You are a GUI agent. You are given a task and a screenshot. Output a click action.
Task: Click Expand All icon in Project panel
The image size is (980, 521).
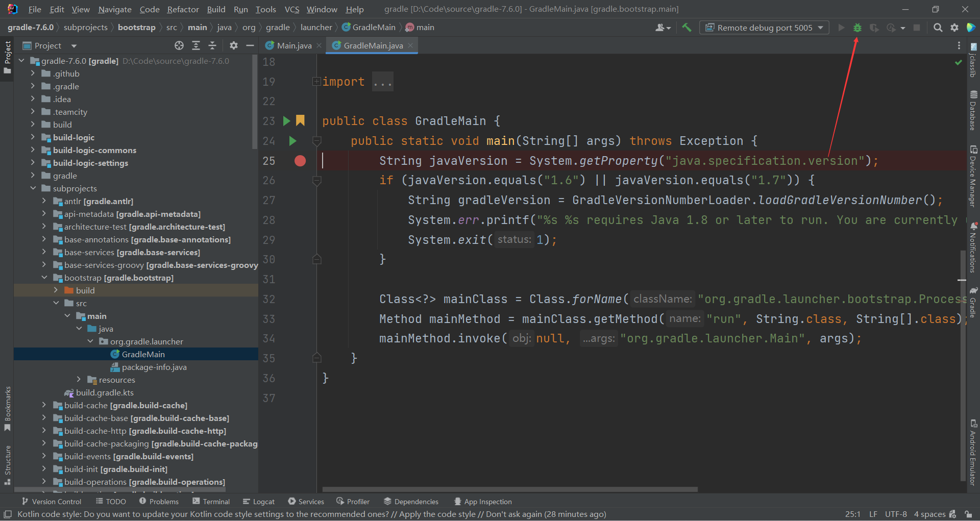pyautogui.click(x=196, y=45)
